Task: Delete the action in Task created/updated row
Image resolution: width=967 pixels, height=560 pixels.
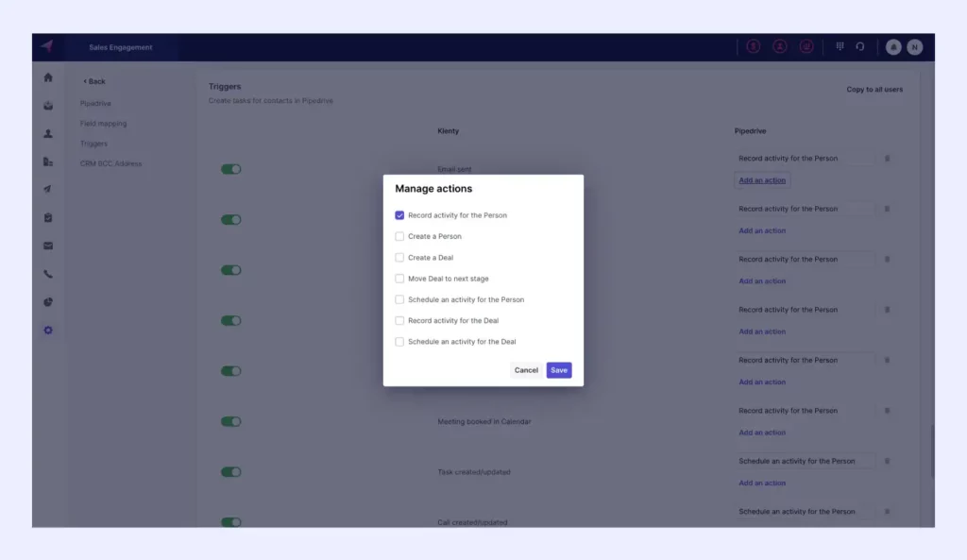Action: tap(888, 462)
